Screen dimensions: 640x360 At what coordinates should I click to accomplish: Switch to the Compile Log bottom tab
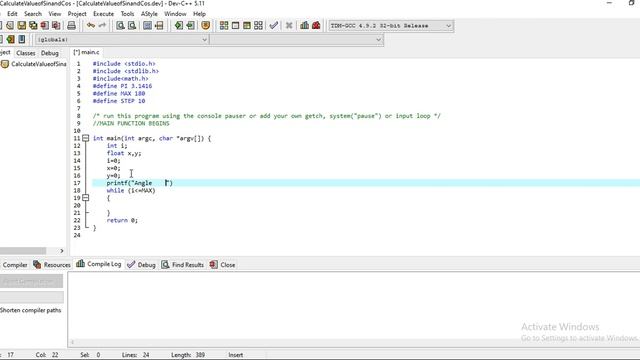coord(99,264)
